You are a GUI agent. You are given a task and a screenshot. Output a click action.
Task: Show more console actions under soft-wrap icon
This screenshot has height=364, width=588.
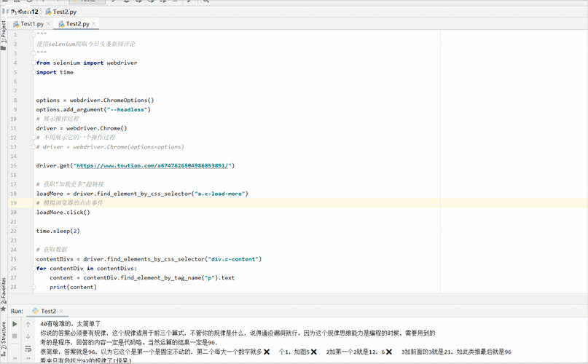tap(28, 358)
